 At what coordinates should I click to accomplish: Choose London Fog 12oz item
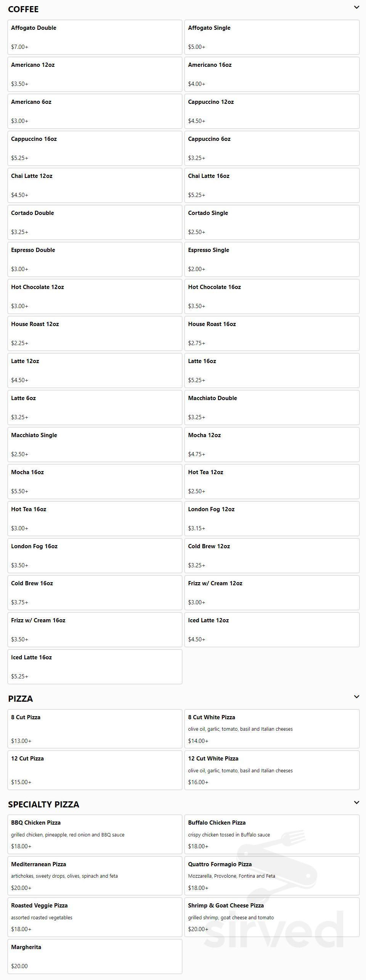click(272, 518)
